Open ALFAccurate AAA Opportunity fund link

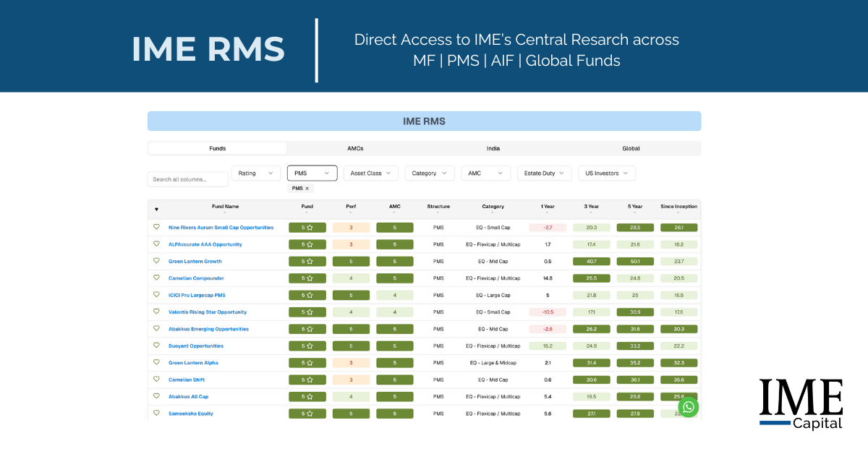[205, 244]
